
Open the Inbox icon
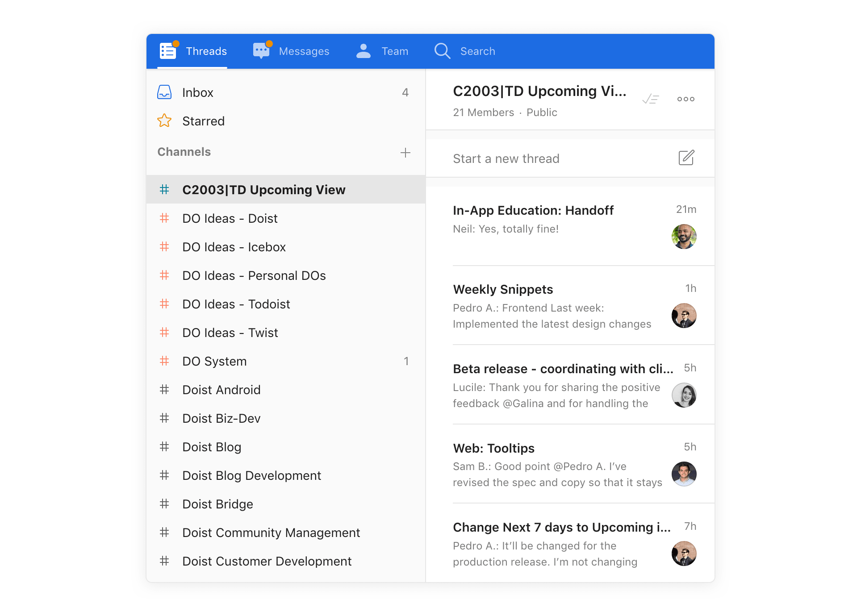(164, 92)
